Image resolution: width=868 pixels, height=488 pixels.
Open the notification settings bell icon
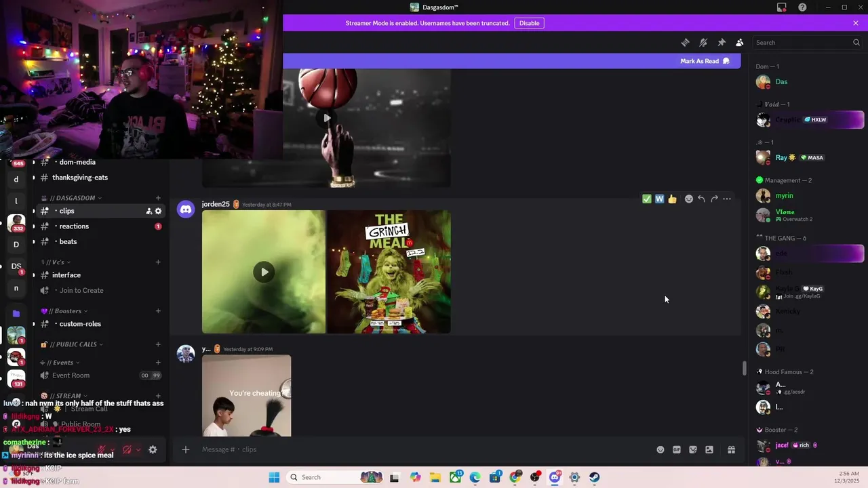(703, 42)
